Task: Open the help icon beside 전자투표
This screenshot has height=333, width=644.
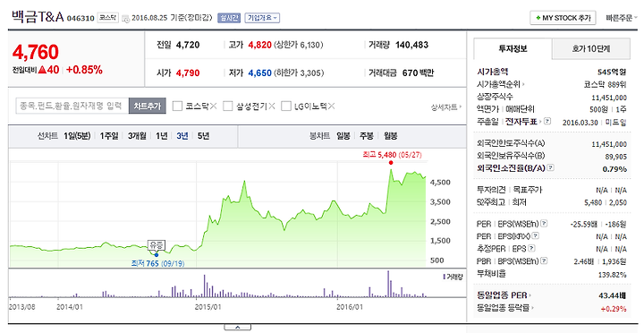Action: point(547,121)
